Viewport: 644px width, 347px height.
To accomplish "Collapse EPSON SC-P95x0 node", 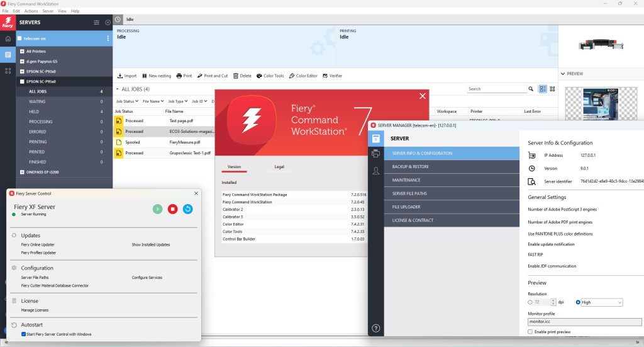I will 22,81.
